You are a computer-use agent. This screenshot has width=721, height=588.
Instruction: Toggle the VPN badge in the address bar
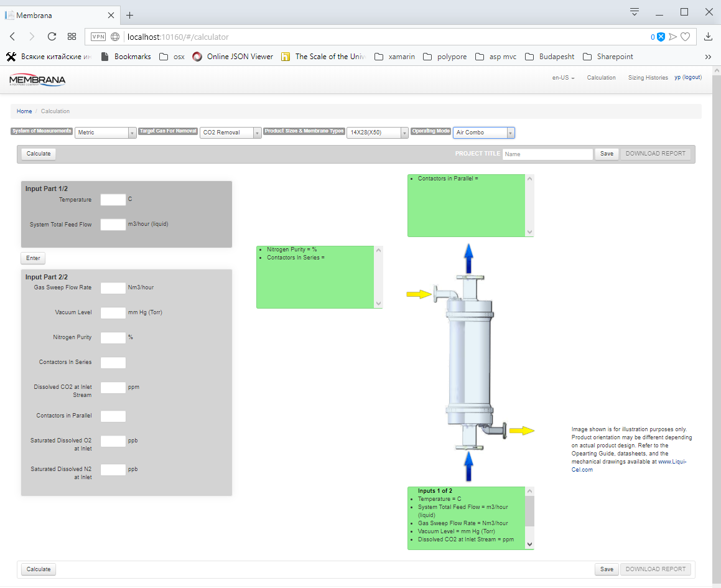click(98, 37)
